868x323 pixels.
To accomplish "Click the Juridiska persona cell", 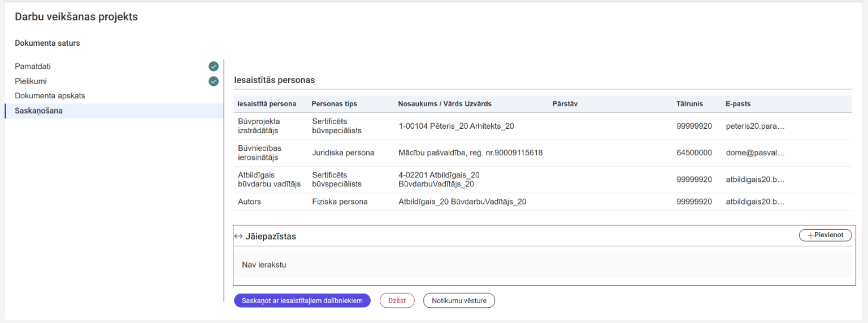I will point(343,152).
